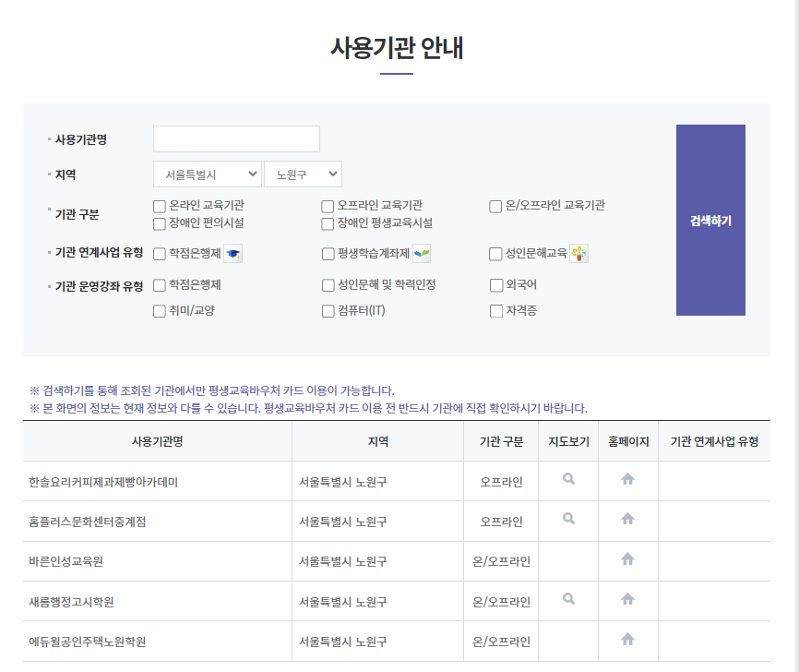View map for 새롬행정고시학원

(x=569, y=599)
